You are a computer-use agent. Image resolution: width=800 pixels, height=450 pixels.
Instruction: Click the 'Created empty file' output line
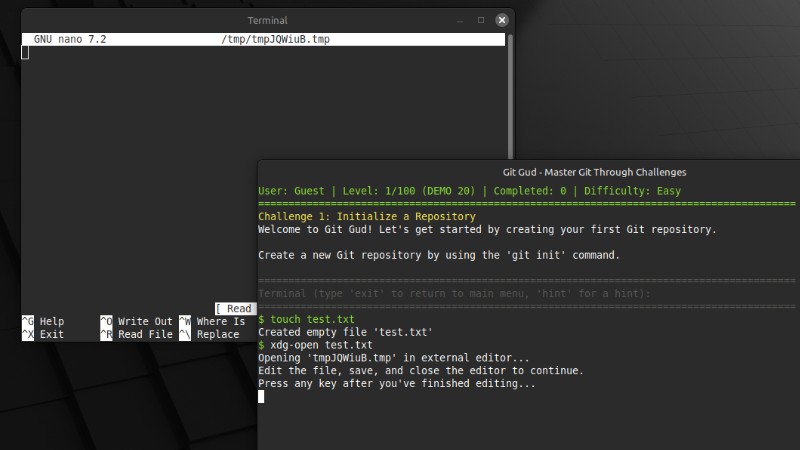[x=345, y=332]
